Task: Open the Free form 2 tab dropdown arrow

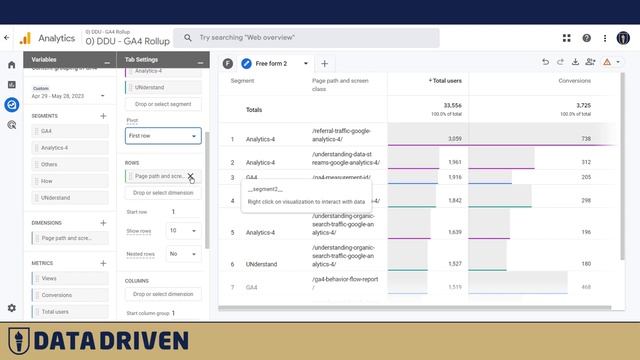Action: (x=306, y=64)
